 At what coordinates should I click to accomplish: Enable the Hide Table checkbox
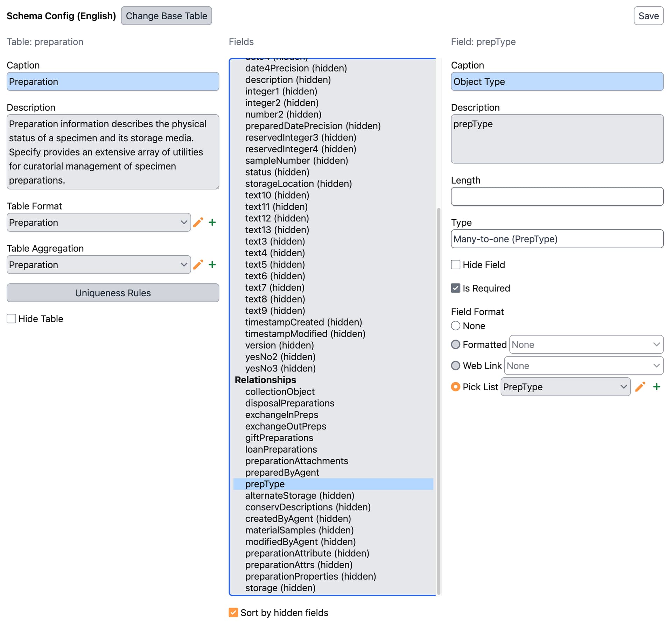coord(12,319)
